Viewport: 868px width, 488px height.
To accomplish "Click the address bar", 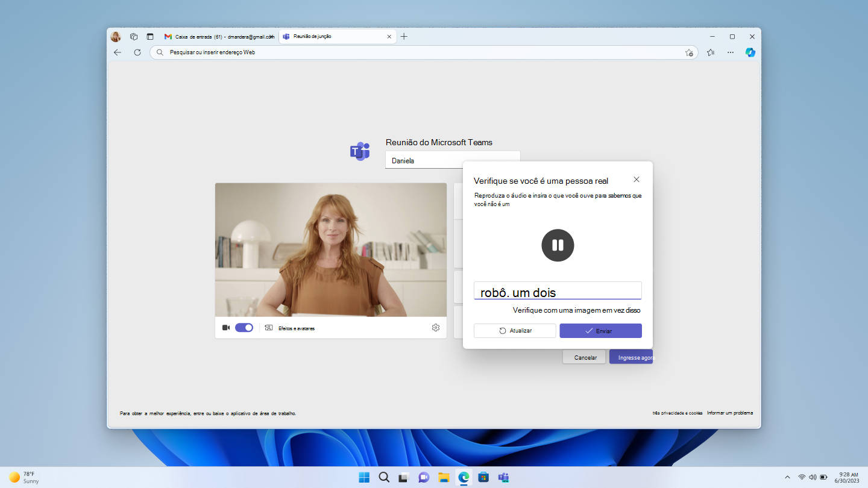I will (424, 52).
